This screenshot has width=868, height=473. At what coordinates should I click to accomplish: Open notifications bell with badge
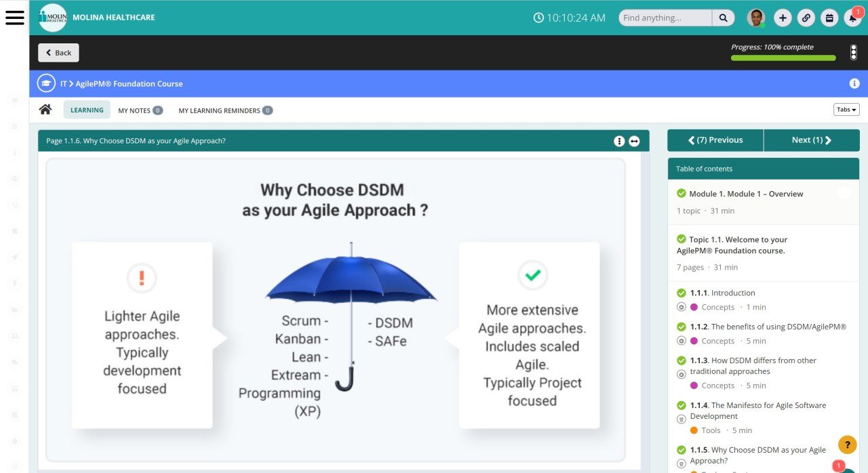tap(852, 18)
